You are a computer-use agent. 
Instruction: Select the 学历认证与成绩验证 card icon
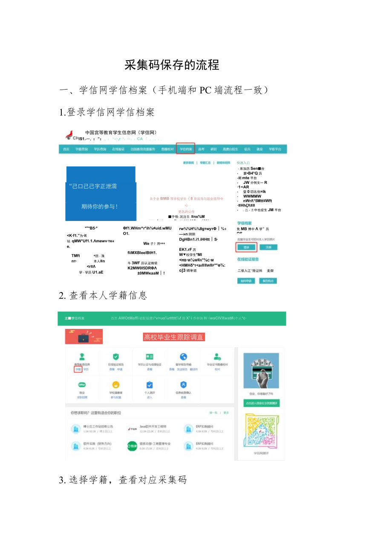[149, 356]
